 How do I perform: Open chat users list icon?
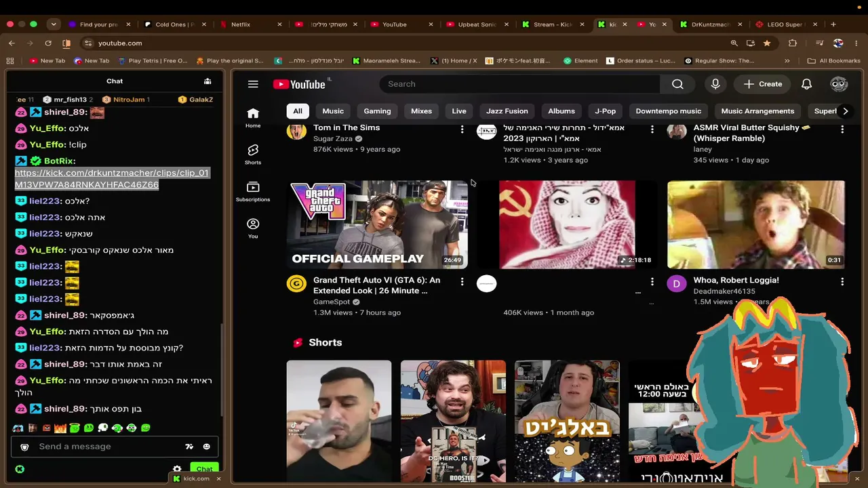coord(208,81)
